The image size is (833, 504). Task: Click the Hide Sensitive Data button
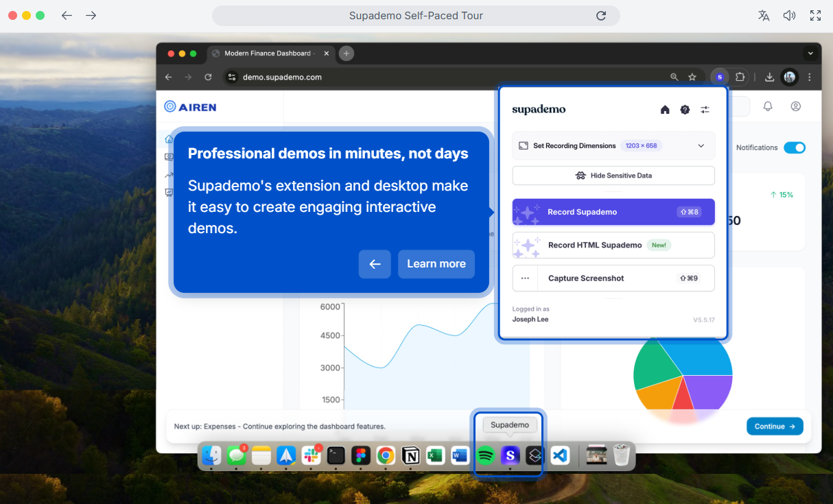[613, 176]
